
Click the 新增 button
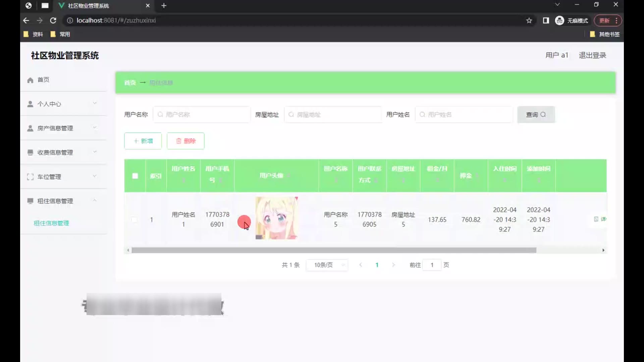pyautogui.click(x=143, y=141)
